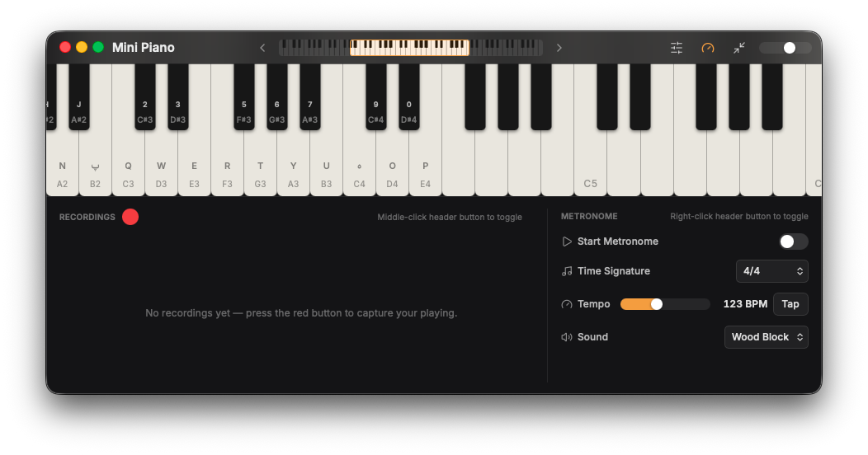Open the Wood Block sound dropdown
Image resolution: width=868 pixels, height=455 pixels.
point(767,337)
